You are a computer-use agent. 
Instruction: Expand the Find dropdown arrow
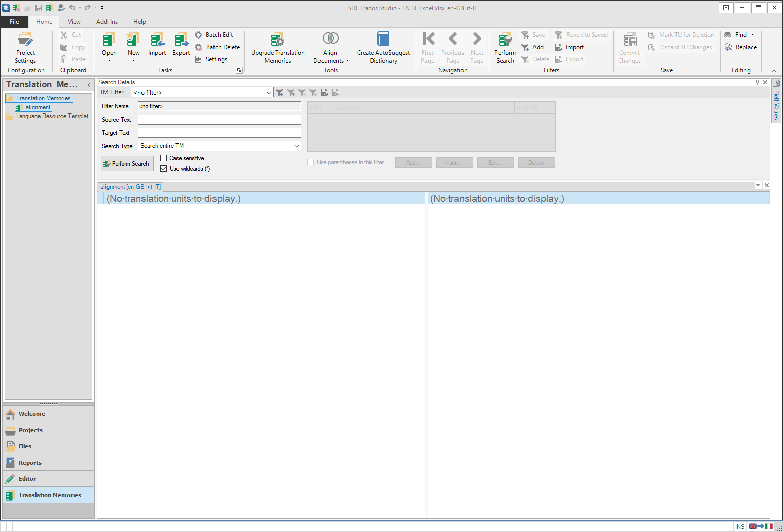click(x=753, y=35)
